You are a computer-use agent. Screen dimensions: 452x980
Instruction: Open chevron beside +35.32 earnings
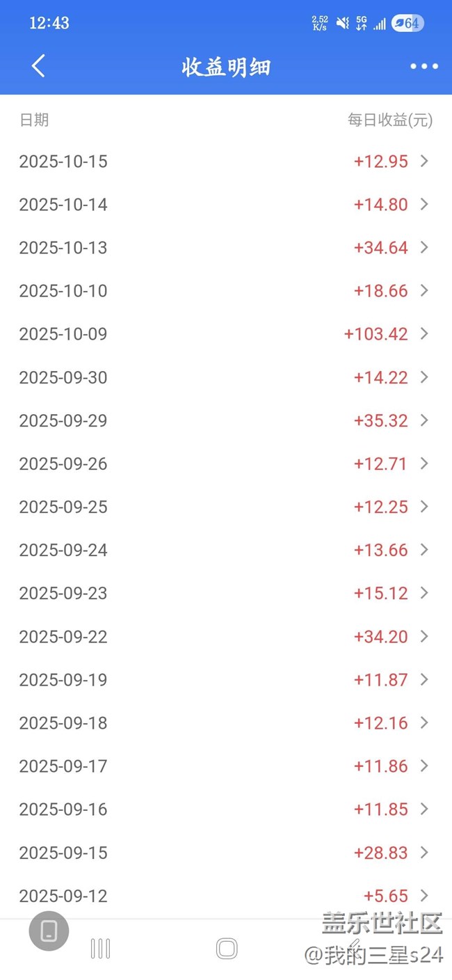tap(425, 420)
